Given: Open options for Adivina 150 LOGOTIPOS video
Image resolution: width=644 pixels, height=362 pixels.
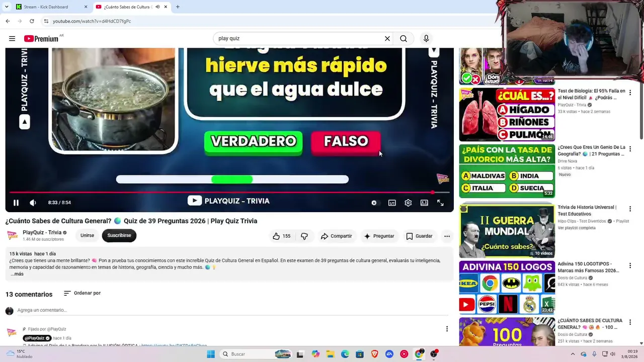Looking at the screenshot, I should [x=630, y=265].
